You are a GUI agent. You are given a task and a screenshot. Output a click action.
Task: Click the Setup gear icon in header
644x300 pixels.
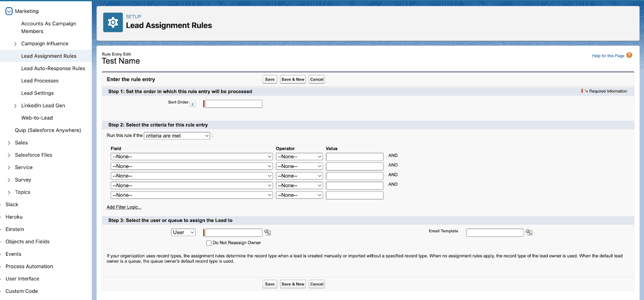click(x=113, y=22)
